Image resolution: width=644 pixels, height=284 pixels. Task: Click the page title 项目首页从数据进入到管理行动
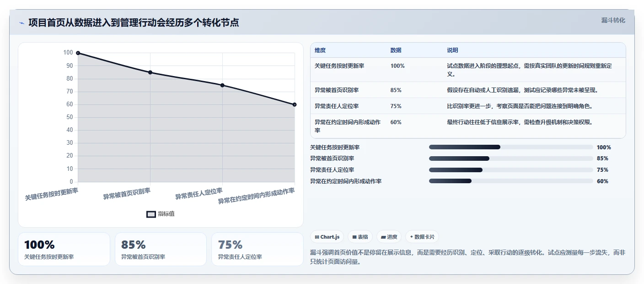[134, 22]
